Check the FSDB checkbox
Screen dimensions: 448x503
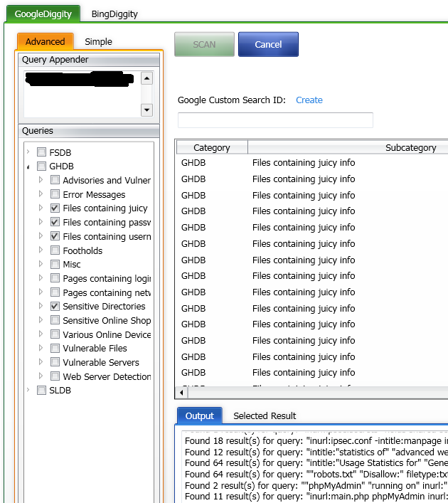(41, 152)
